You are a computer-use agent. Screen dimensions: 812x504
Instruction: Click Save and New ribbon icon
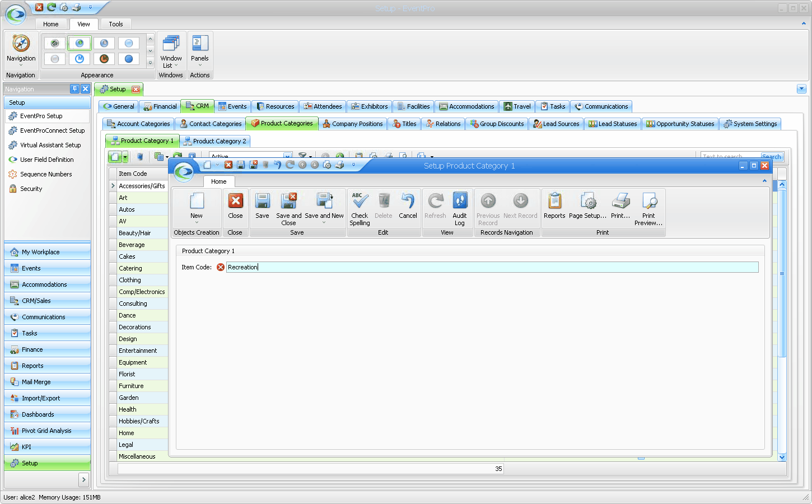pos(324,201)
